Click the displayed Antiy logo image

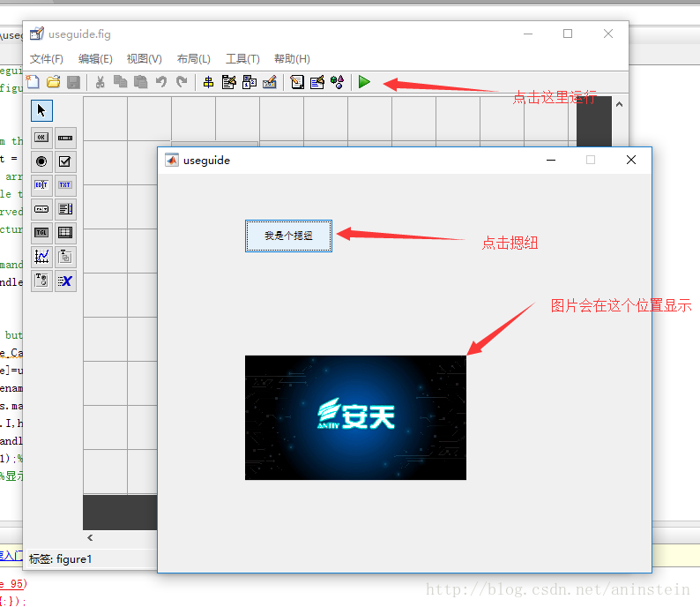(x=356, y=417)
